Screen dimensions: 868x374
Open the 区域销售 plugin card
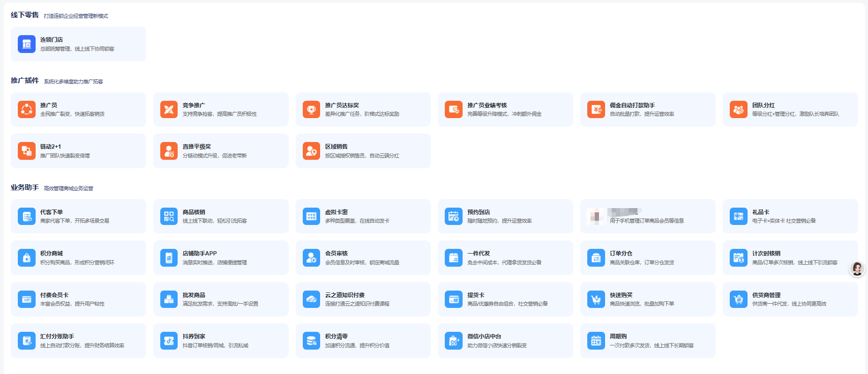click(x=363, y=151)
